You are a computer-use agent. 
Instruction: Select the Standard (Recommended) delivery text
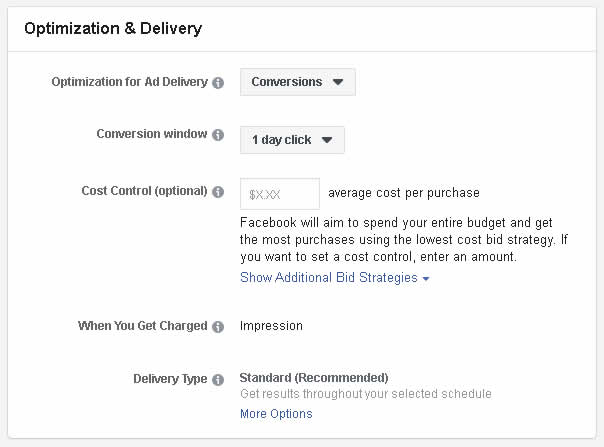(314, 378)
